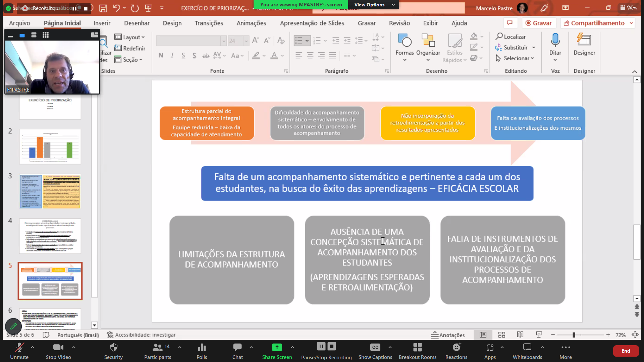Toggle bold (N) formatting
Image resolution: width=644 pixels, height=362 pixels.
pyautogui.click(x=161, y=55)
